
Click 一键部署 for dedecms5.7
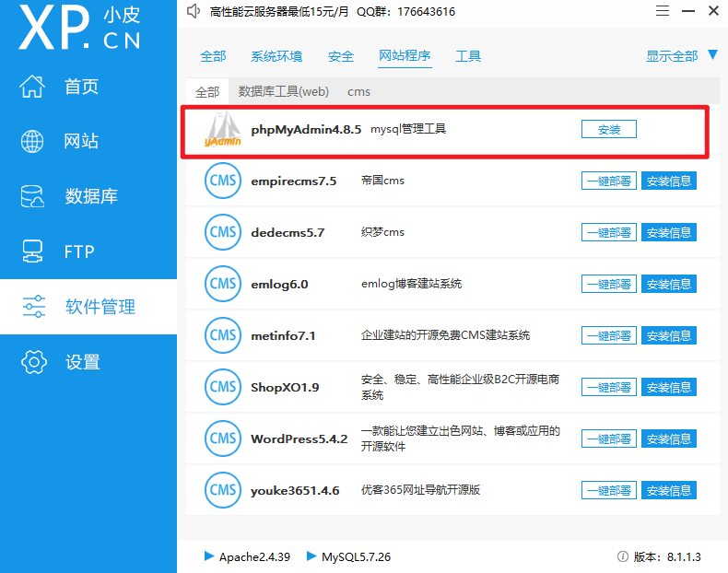click(x=609, y=232)
